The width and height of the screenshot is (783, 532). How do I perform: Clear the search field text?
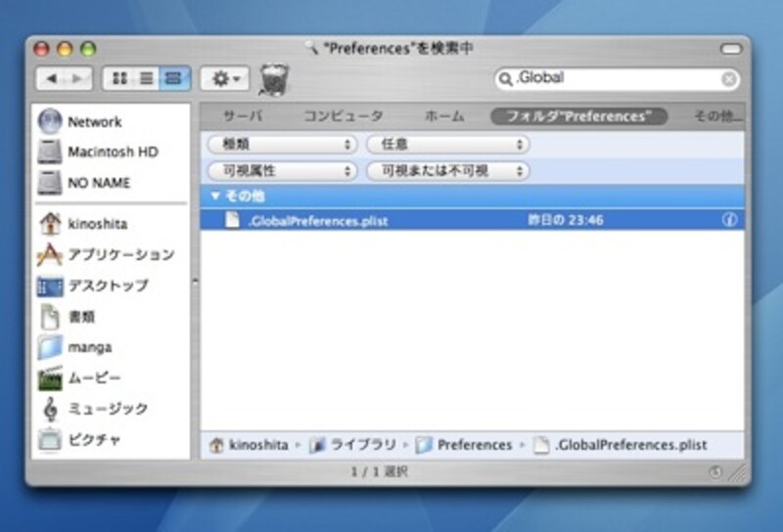(x=729, y=78)
